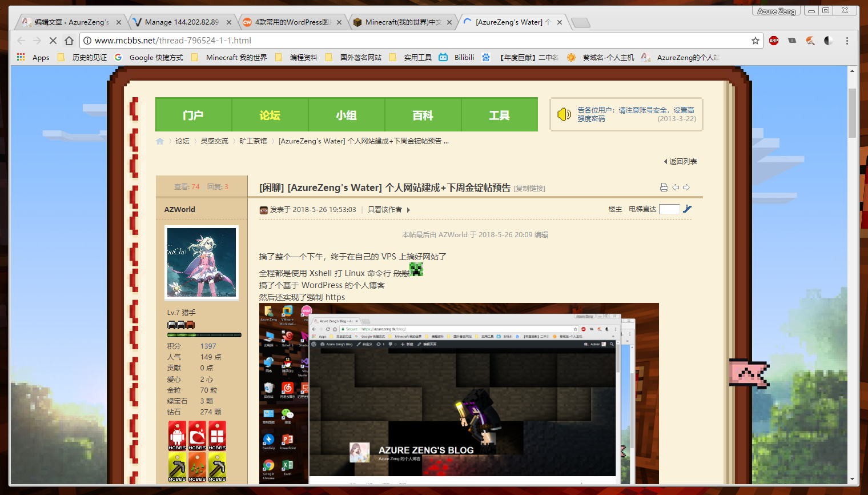Click the speaker announcement icon
The image size is (868, 495).
[x=564, y=114]
